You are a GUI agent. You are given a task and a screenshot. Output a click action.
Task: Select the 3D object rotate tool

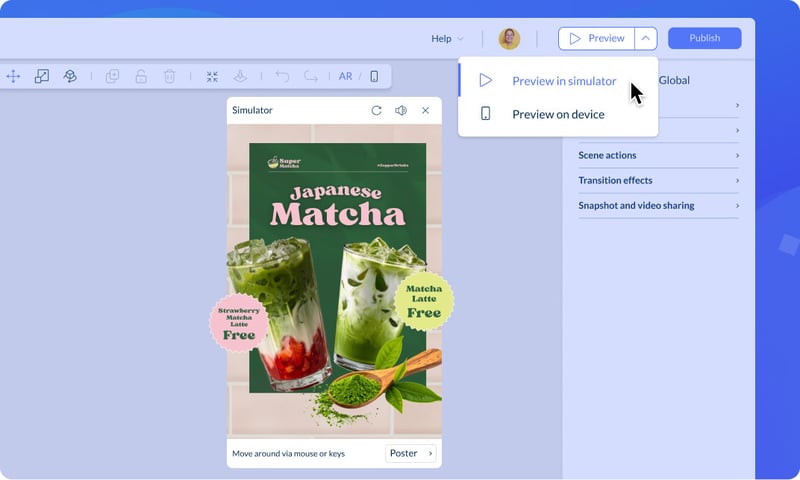(x=70, y=77)
